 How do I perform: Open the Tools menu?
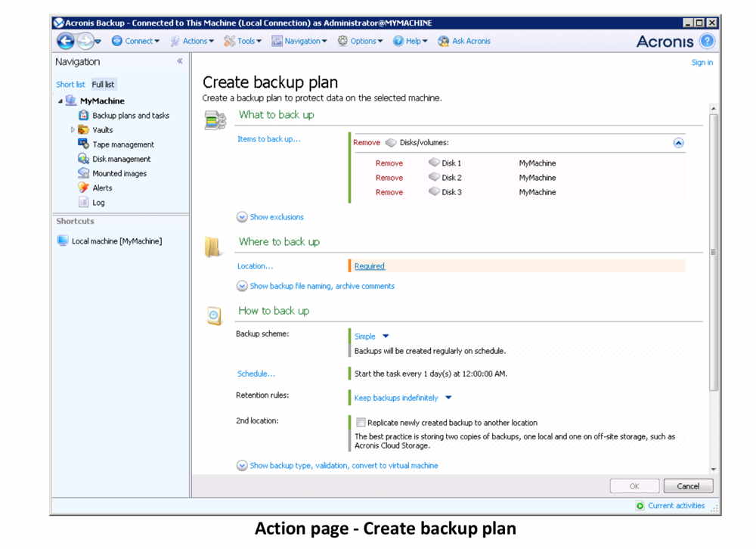(244, 41)
